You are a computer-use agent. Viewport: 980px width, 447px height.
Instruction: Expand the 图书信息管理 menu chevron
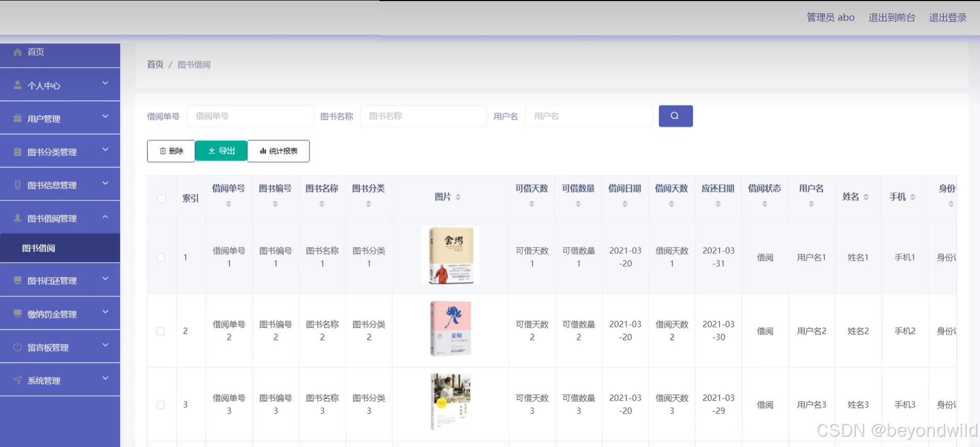(x=106, y=183)
